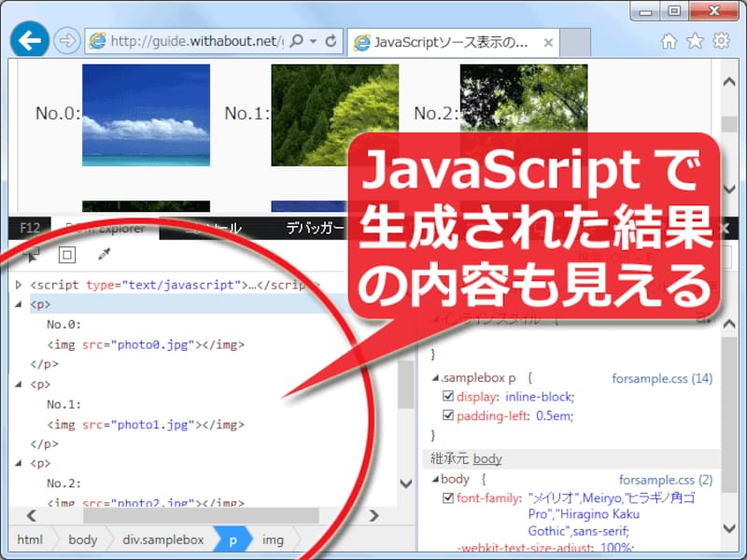
Task: Click the Home icon in the browser
Action: coord(668,41)
